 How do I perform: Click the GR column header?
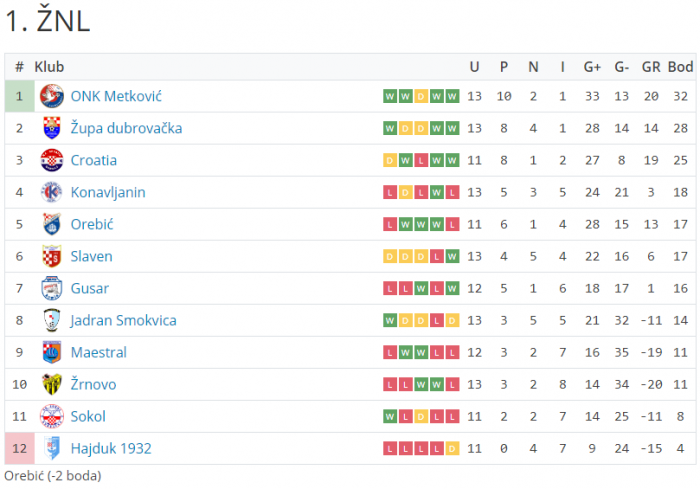tap(651, 67)
